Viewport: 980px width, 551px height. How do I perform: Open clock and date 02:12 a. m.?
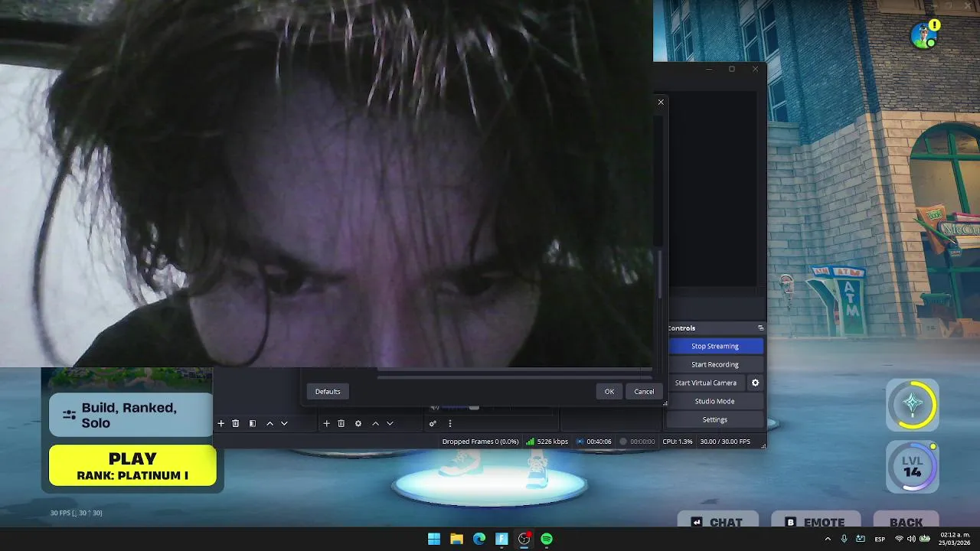pyautogui.click(x=955, y=539)
